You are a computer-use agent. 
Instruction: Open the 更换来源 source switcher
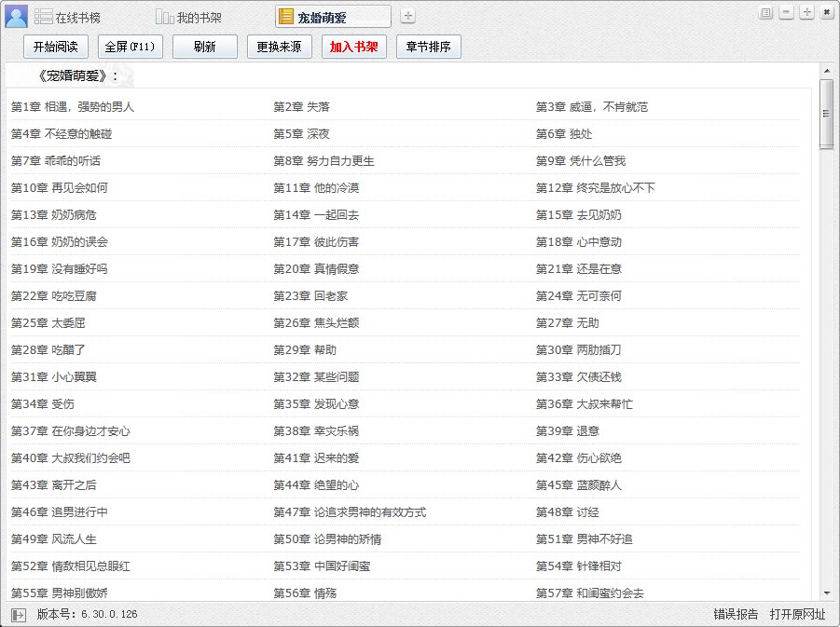coord(280,47)
